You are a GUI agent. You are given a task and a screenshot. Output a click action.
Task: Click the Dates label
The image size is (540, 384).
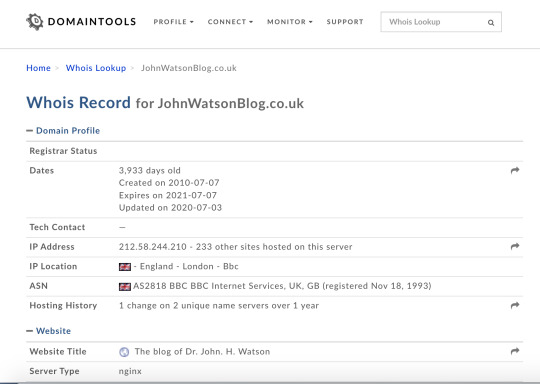[x=42, y=170]
